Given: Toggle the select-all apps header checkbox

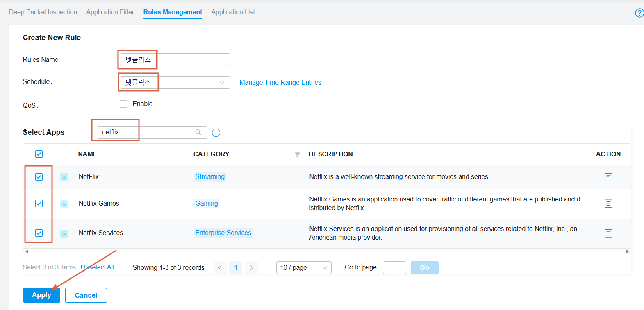Looking at the screenshot, I should [x=39, y=154].
